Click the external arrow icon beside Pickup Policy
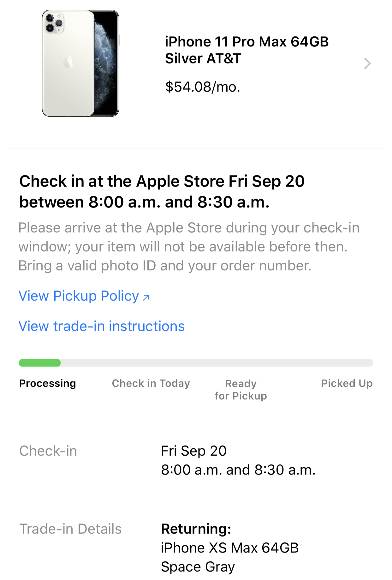 point(146,297)
